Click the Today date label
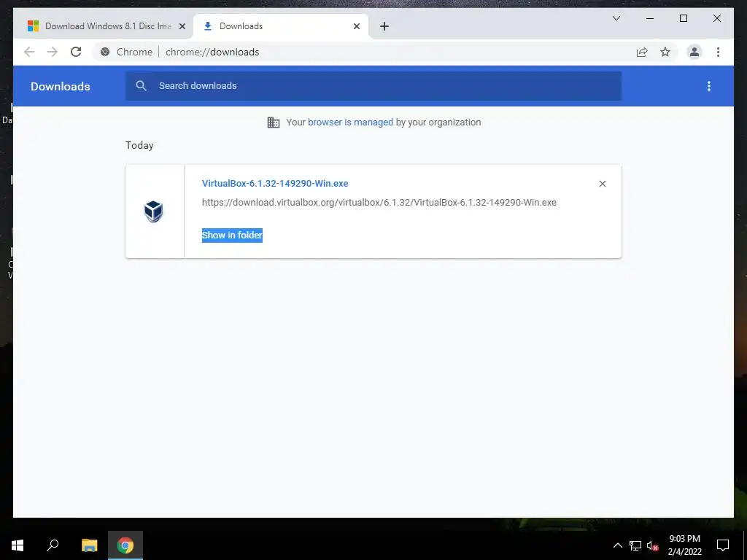The image size is (747, 560). pyautogui.click(x=139, y=145)
